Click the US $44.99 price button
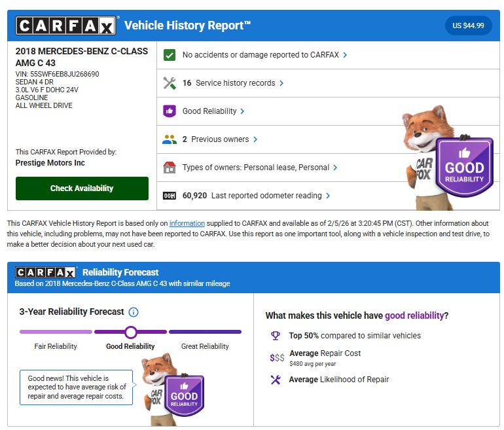Image resolution: width=504 pixels, height=430 pixels. coord(468,26)
